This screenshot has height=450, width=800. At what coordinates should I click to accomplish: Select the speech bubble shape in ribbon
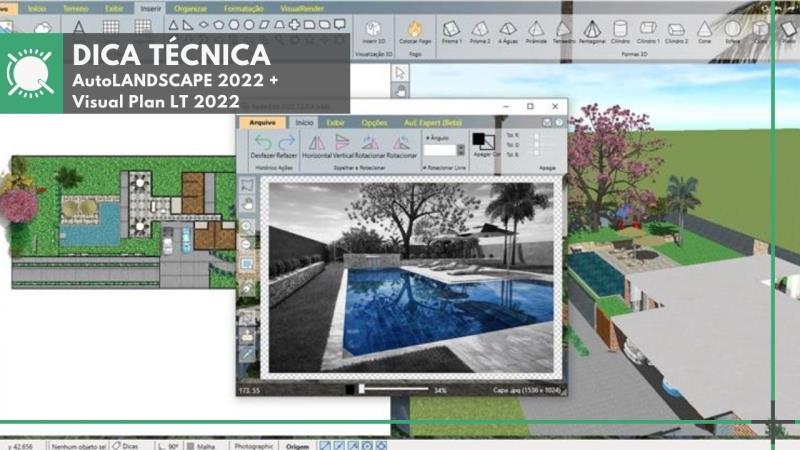coord(340,24)
